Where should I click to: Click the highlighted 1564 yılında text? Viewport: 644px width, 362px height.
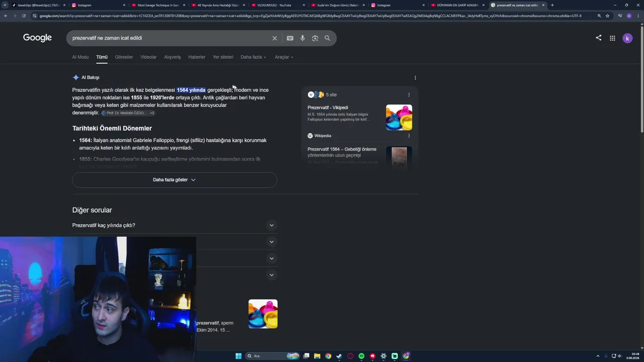191,90
